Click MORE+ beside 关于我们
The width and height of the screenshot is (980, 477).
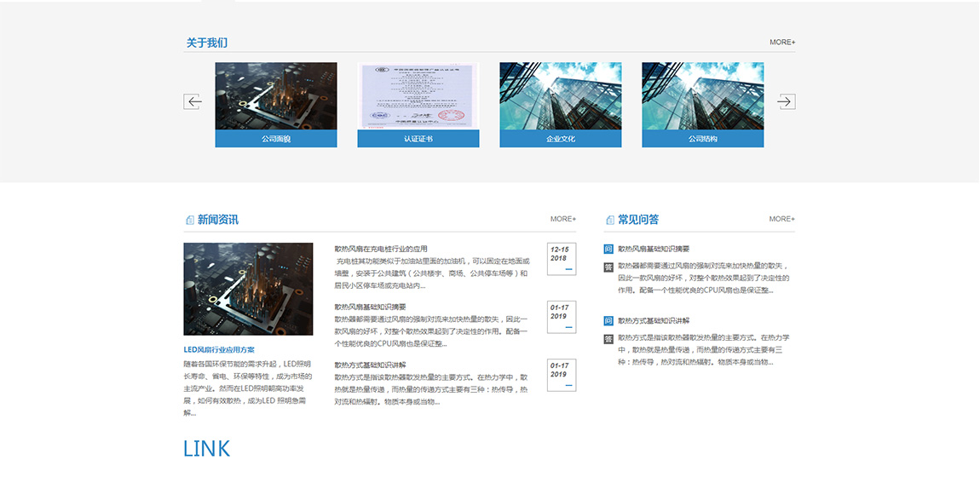click(x=782, y=43)
